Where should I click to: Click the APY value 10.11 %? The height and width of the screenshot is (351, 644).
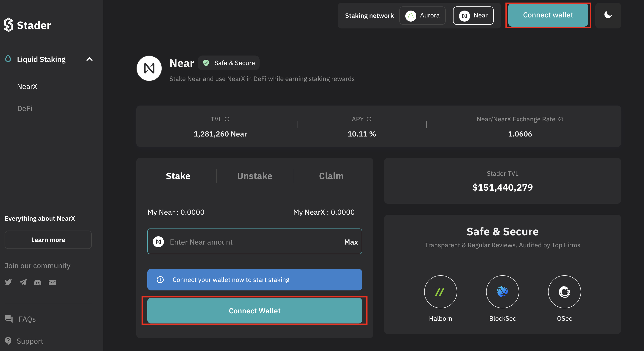pyautogui.click(x=361, y=134)
